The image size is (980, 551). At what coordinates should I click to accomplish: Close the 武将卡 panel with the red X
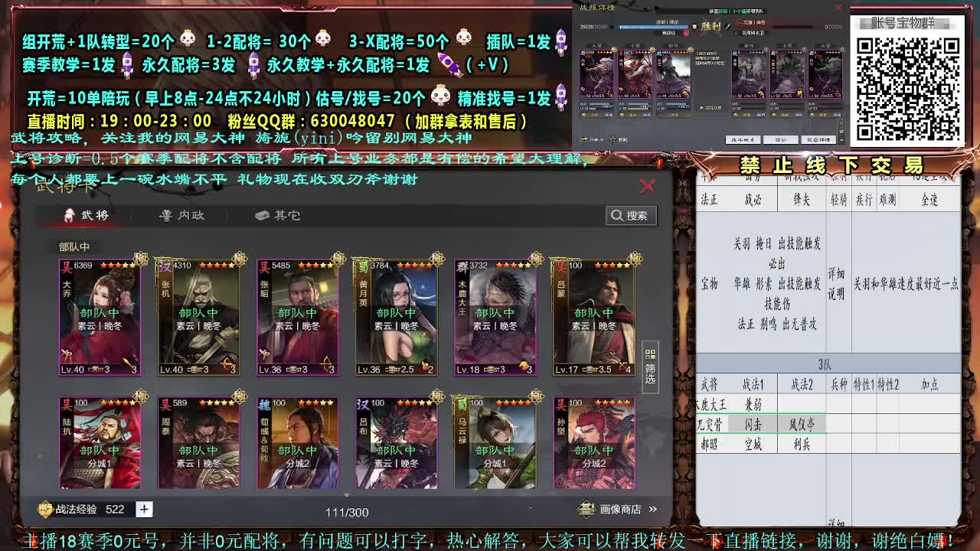[648, 186]
